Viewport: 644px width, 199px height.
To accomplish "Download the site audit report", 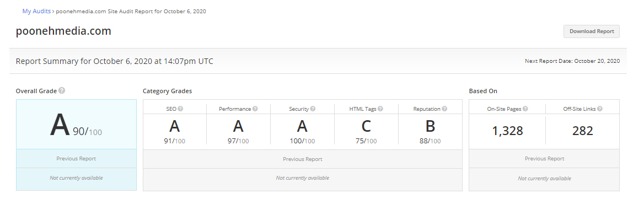I will click(592, 31).
